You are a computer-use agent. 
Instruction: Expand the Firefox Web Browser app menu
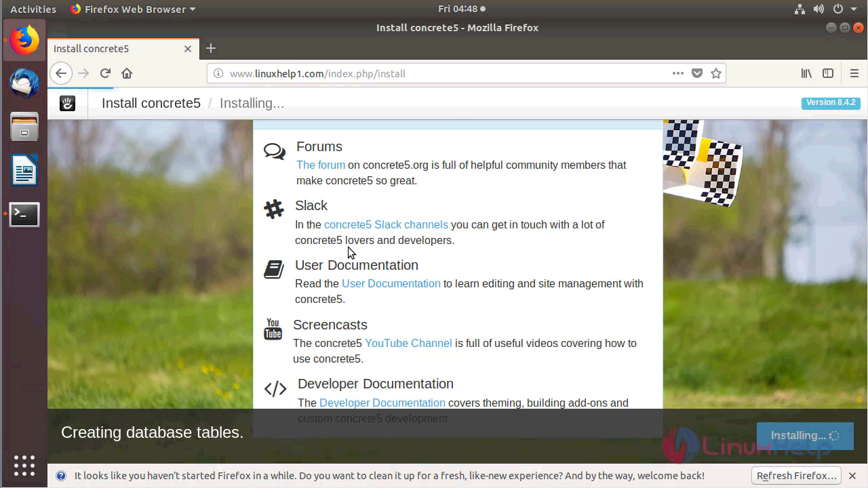(133, 9)
